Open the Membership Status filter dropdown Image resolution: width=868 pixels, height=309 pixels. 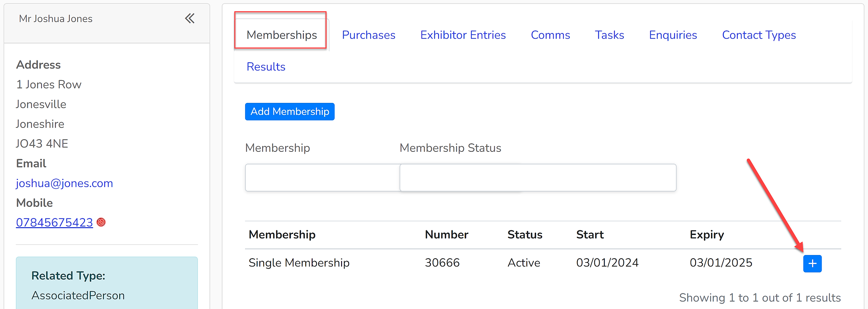pos(538,178)
